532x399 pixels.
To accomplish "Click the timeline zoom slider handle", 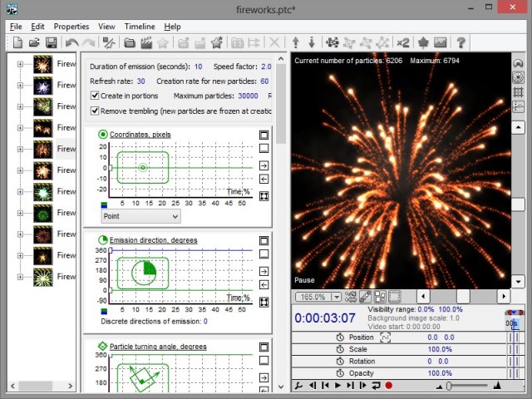I will [450, 386].
